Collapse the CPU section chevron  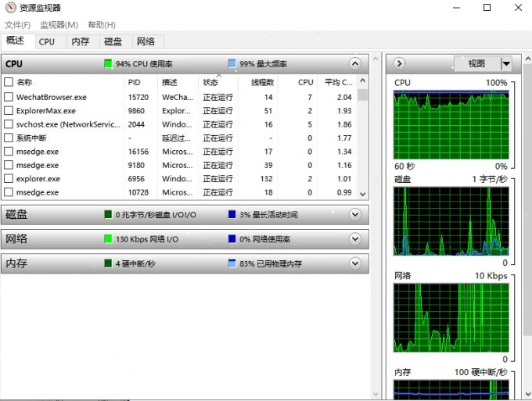click(355, 63)
